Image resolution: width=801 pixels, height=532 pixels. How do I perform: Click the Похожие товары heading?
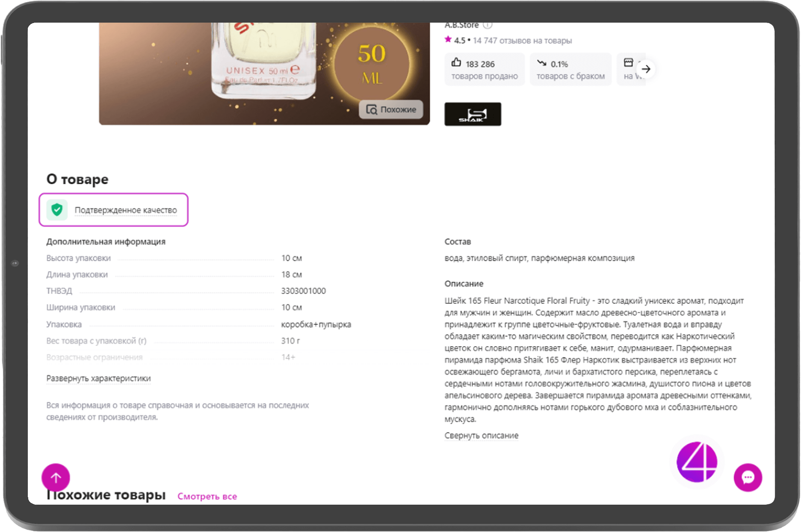(x=106, y=495)
